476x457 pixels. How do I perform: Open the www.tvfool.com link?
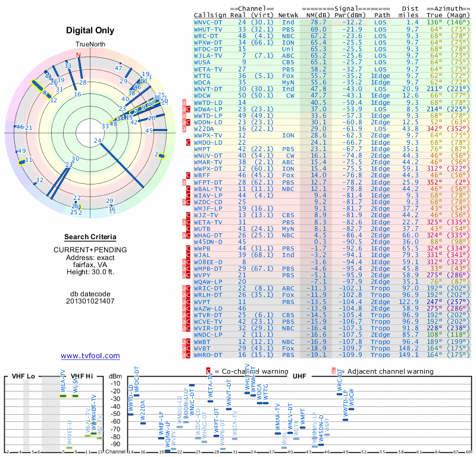click(90, 356)
